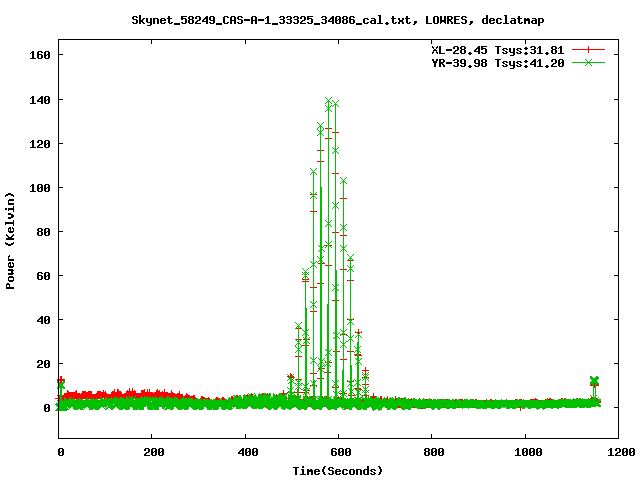Click the 200 x-axis tick label
Viewport: 640px width, 480px height.
coord(154,452)
